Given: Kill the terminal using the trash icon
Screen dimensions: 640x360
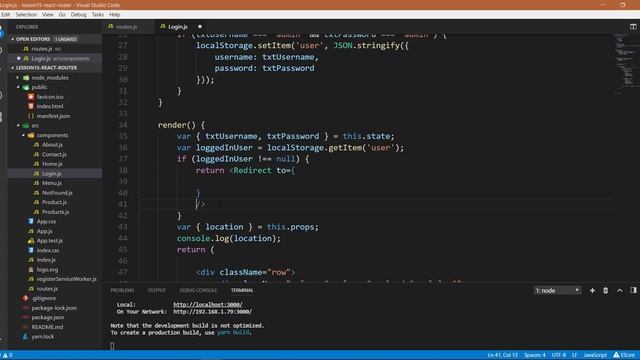Looking at the screenshot, I should 606,290.
